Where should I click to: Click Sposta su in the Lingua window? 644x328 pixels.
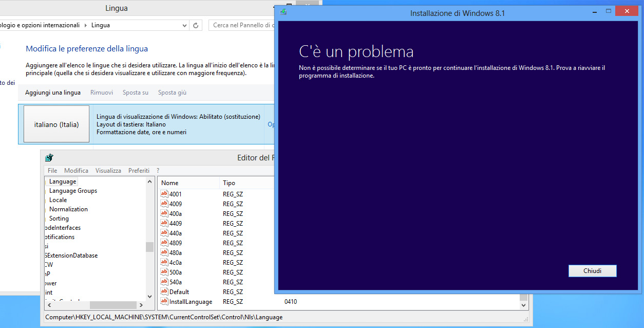(x=136, y=93)
